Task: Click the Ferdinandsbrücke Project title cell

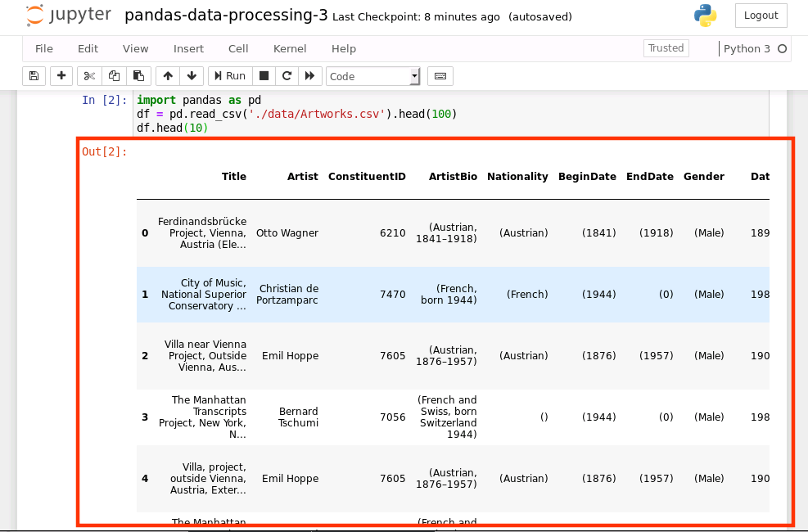Action: [202, 233]
